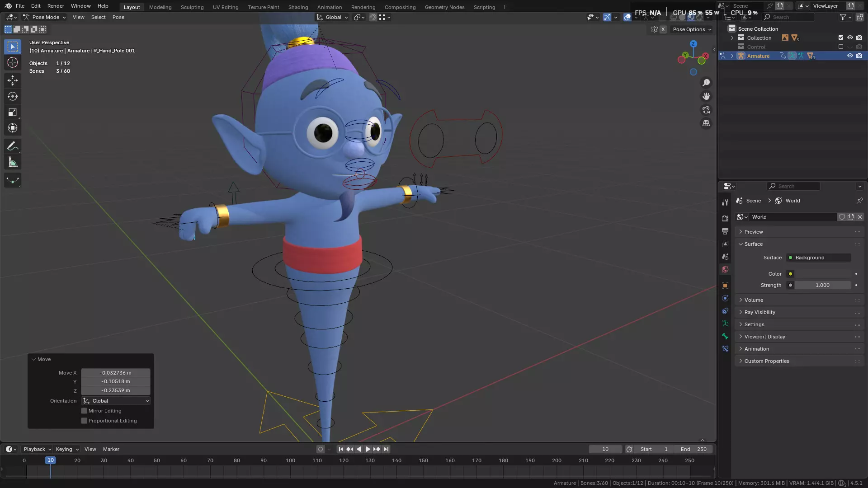Select the Scale tool in toolbar

point(13,112)
